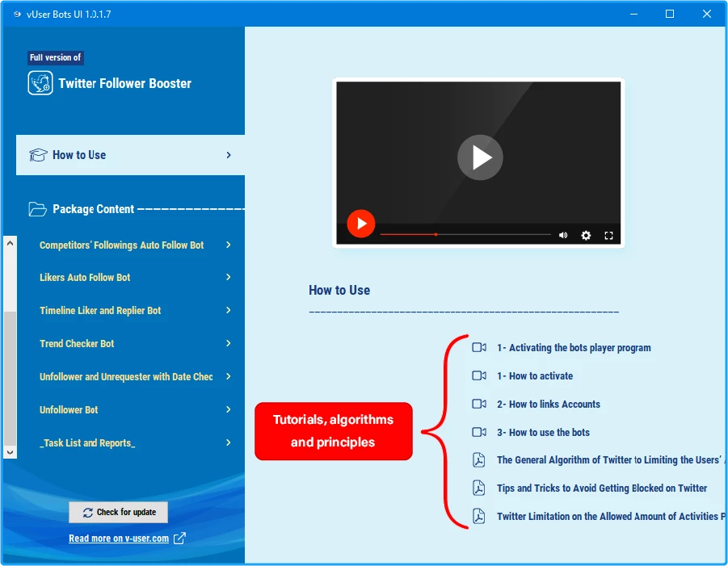
Task: Click the video progress bar
Action: pyautogui.click(x=465, y=235)
